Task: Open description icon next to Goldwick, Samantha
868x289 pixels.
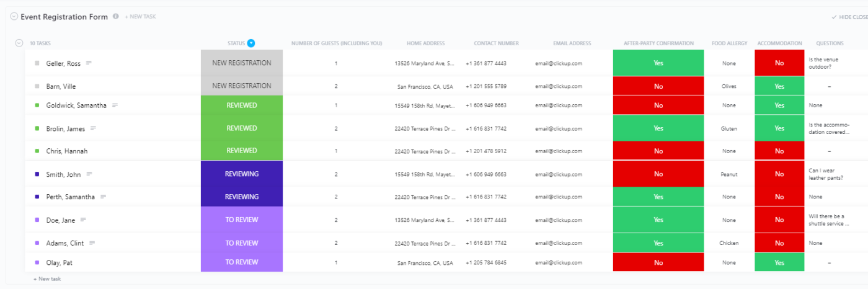Action: 115,105
